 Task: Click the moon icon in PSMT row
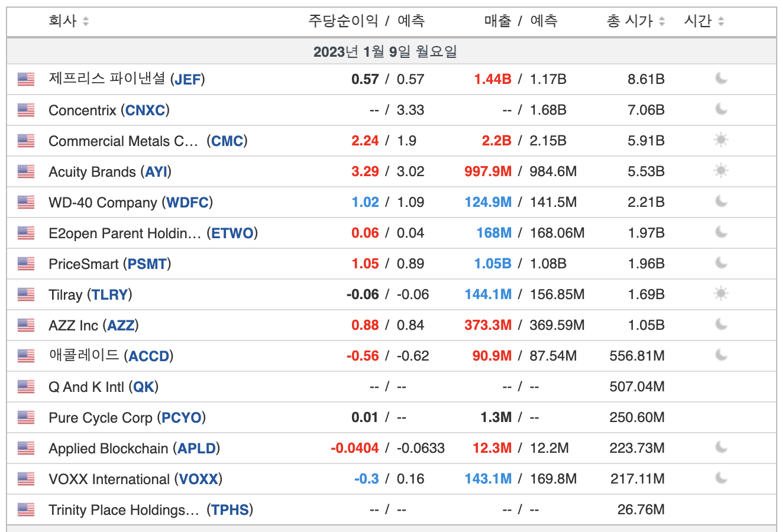721,262
